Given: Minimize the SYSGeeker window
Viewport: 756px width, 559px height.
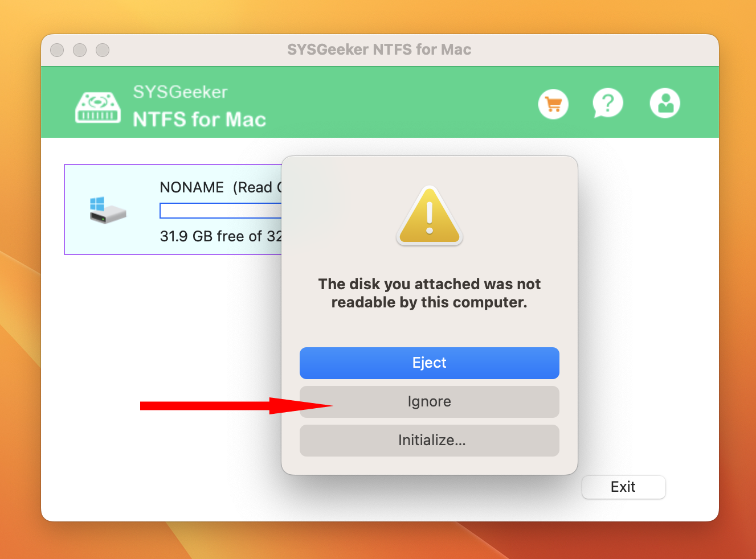Looking at the screenshot, I should (80, 50).
